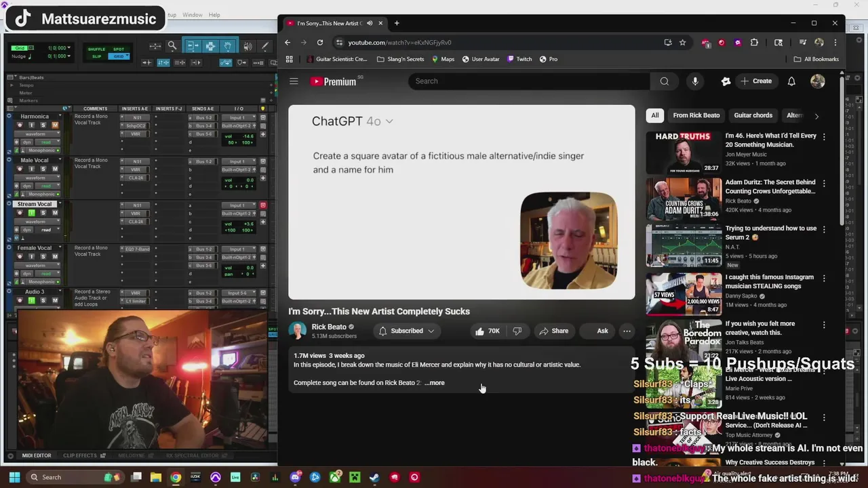Click the Chrome address bar URL
Image resolution: width=868 pixels, height=488 pixels.
[399, 43]
